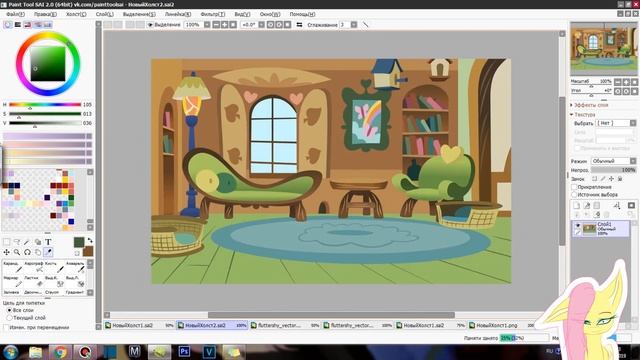Screen dimensions: 640x360
Task: Select the Zoom magnifier tool
Action: (x=17, y=252)
